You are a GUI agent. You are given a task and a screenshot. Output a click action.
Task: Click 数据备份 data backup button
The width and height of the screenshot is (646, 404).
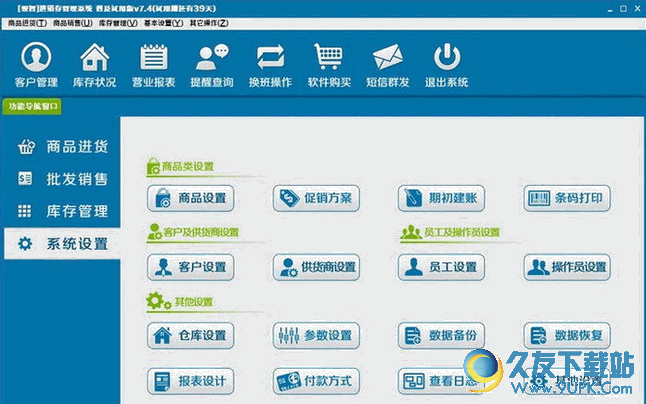point(441,335)
